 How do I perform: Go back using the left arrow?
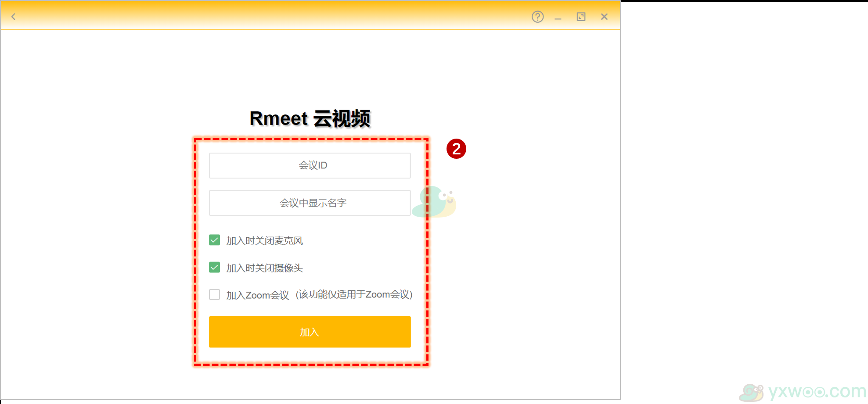coord(13,17)
